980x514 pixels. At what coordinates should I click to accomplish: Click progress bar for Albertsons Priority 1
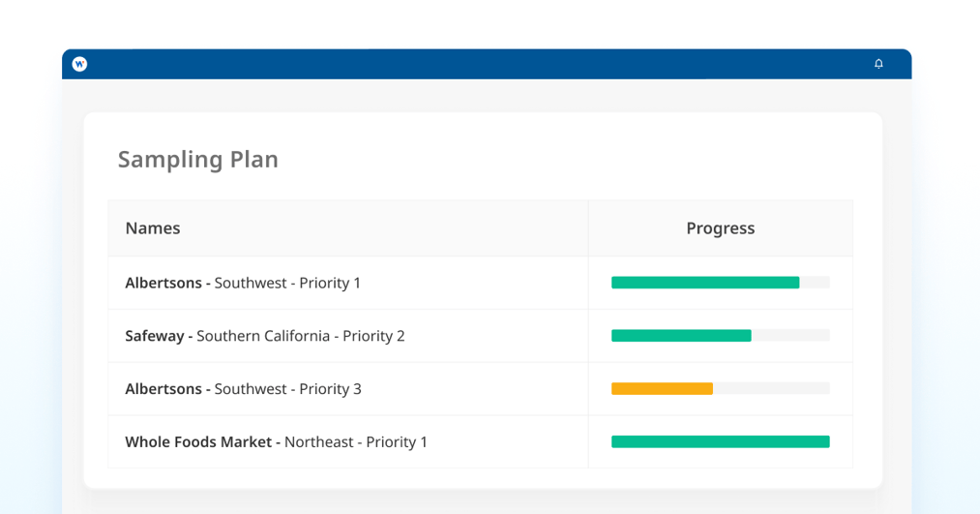(705, 283)
